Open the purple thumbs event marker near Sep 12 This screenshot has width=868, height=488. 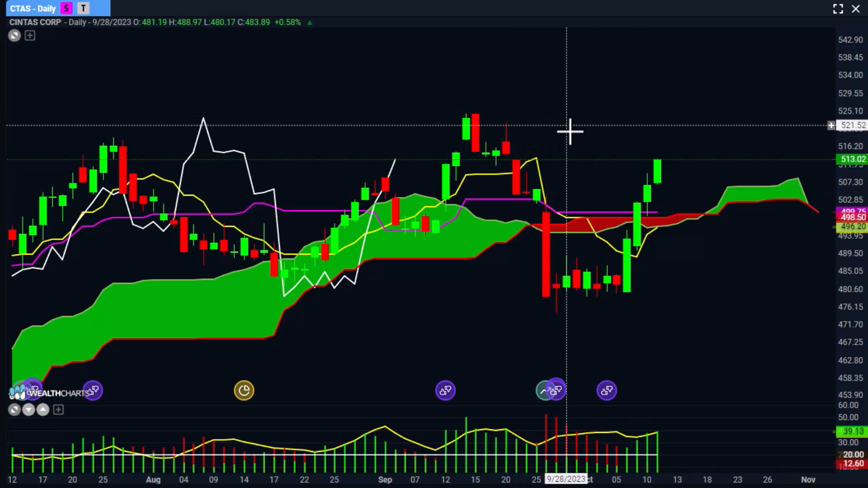point(445,390)
